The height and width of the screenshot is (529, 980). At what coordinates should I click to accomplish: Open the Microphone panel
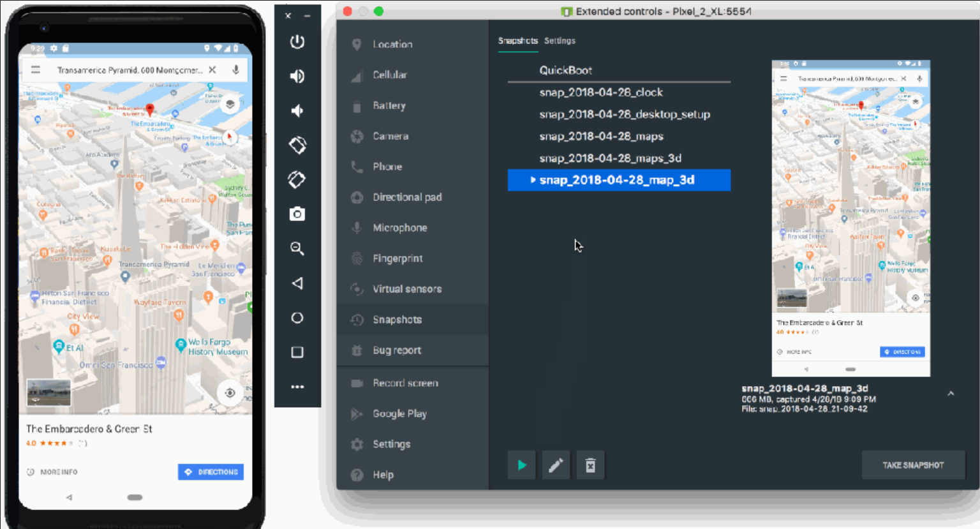412,228
